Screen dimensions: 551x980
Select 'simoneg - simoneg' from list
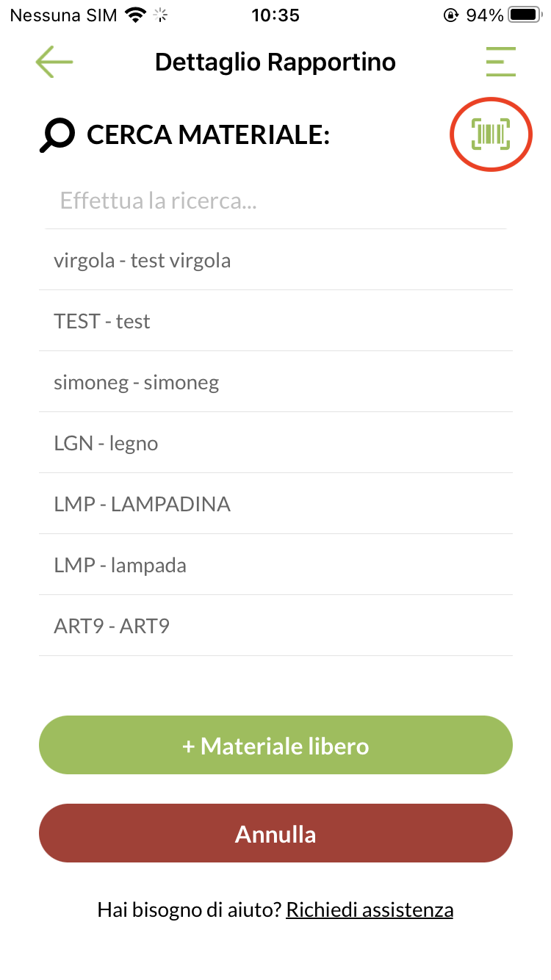[x=137, y=382]
